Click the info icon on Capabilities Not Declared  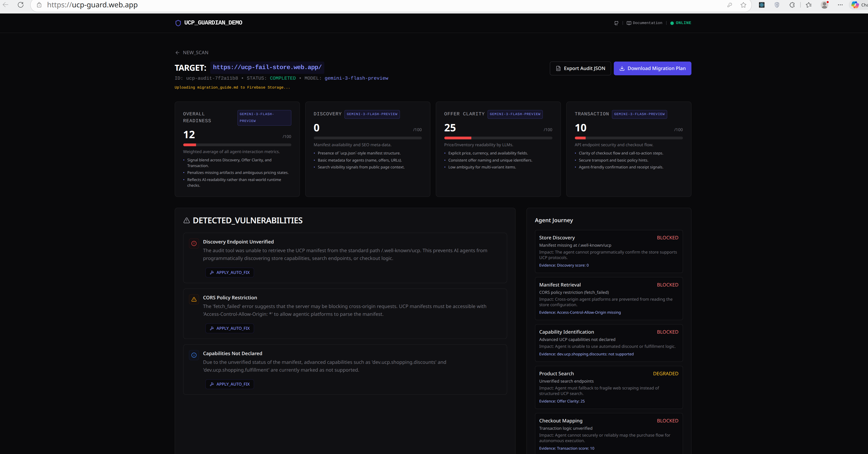coord(194,355)
